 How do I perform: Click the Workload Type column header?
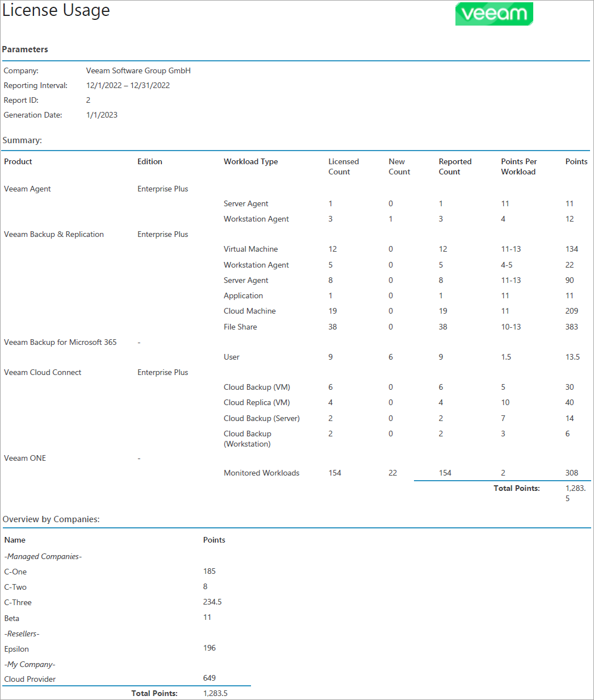(x=251, y=162)
